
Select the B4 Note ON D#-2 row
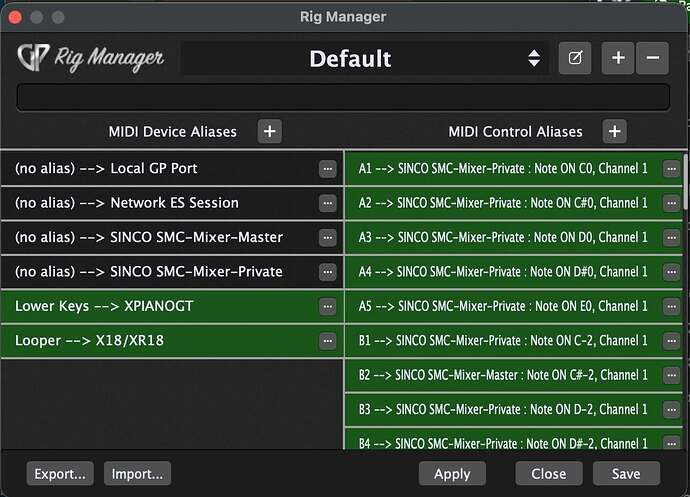coord(514,439)
